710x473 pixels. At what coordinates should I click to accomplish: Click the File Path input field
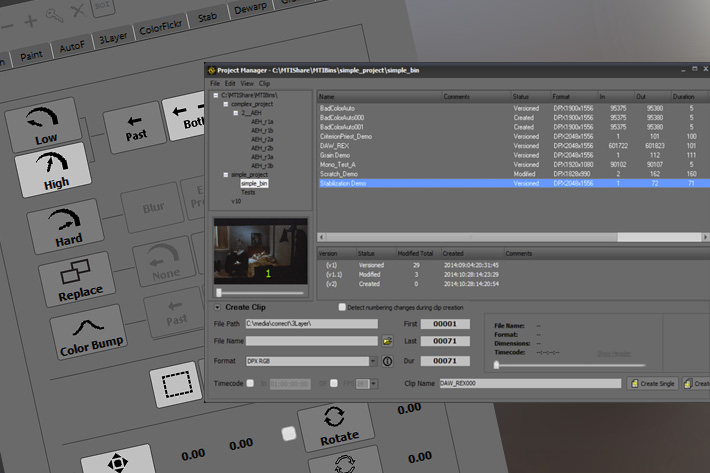[x=312, y=324]
